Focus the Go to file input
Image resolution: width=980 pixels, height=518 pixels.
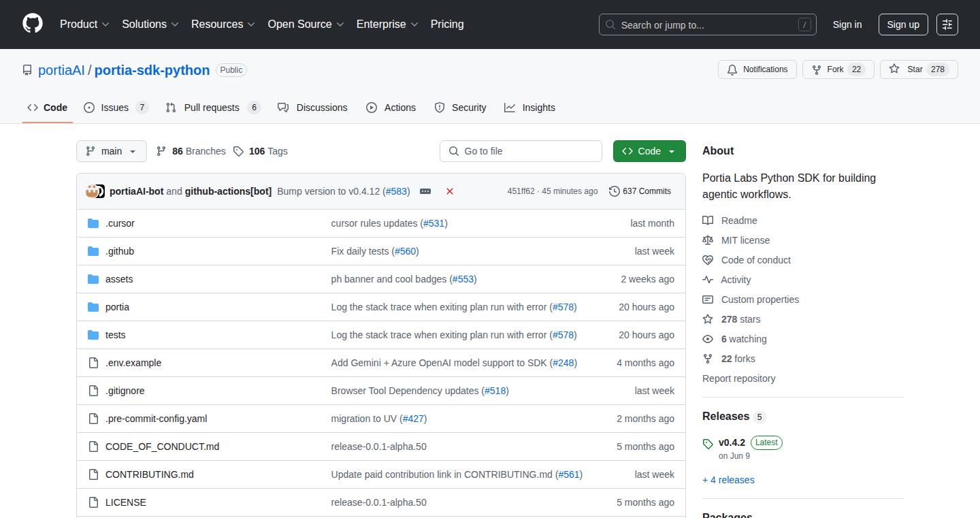(521, 151)
